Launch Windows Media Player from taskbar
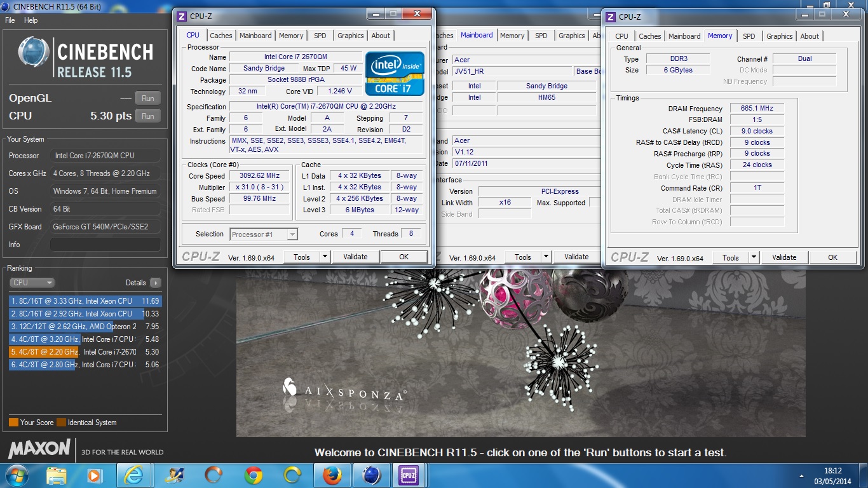This screenshot has height=488, width=868. point(94,475)
